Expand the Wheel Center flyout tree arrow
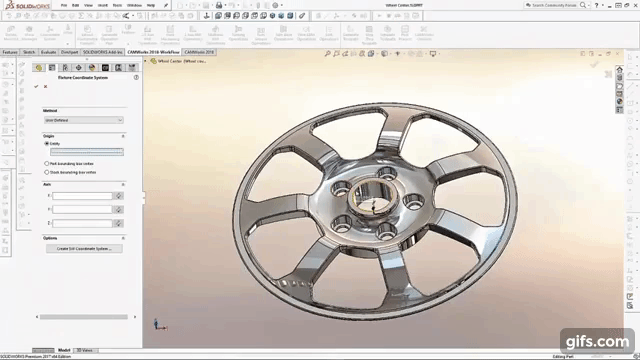 (x=146, y=61)
